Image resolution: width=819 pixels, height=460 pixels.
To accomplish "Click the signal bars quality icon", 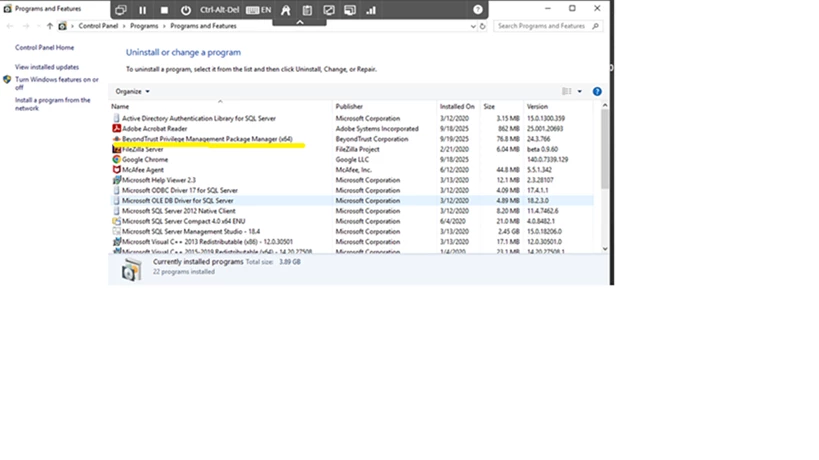I will [371, 10].
